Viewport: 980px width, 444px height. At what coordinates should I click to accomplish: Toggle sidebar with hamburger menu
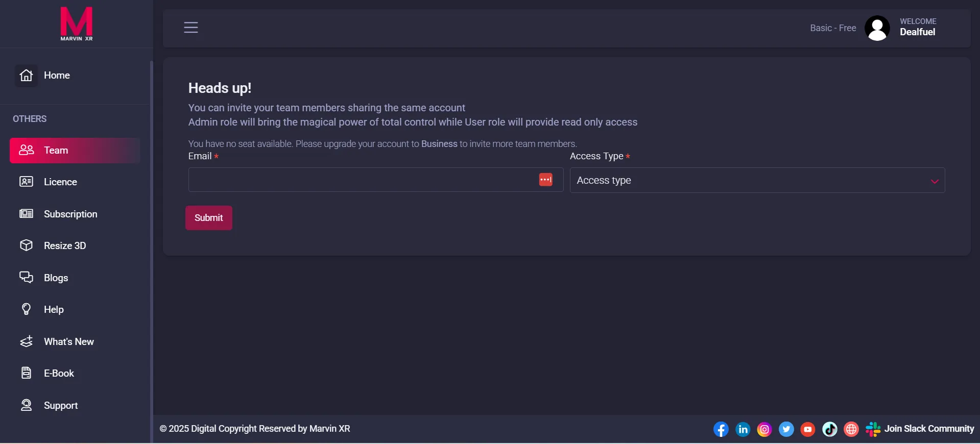tap(191, 28)
